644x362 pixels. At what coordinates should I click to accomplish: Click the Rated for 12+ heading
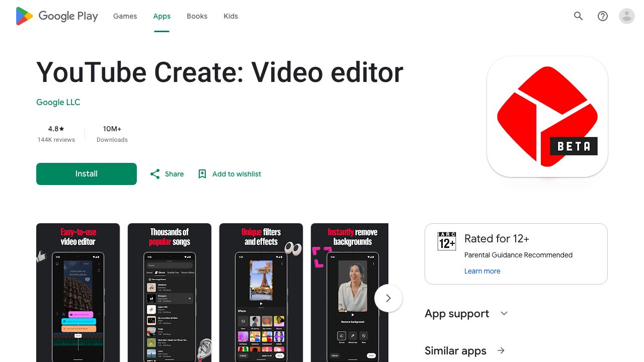(x=497, y=238)
